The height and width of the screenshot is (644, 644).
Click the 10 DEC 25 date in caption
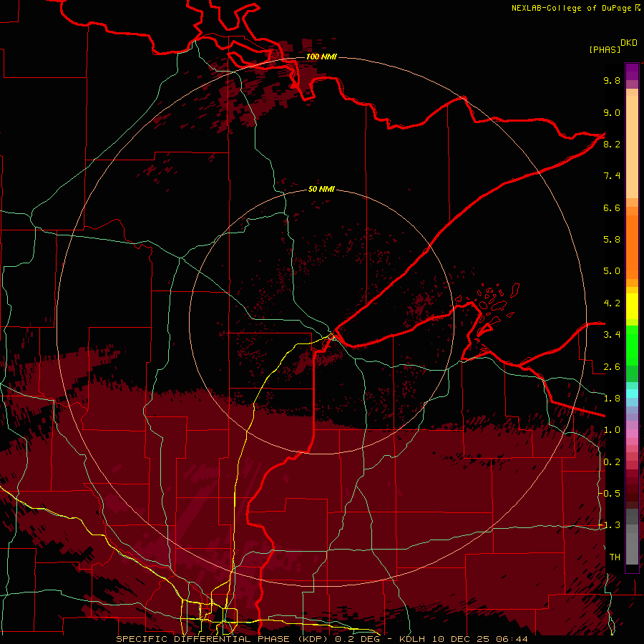point(462,639)
